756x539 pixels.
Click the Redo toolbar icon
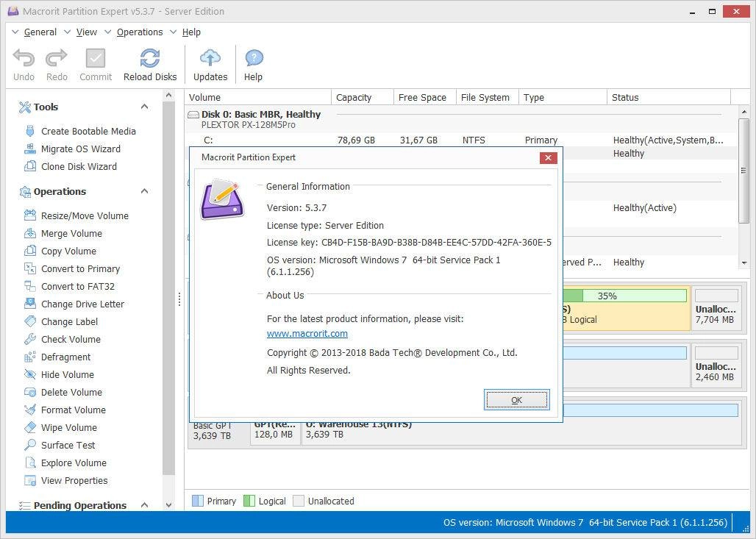57,58
